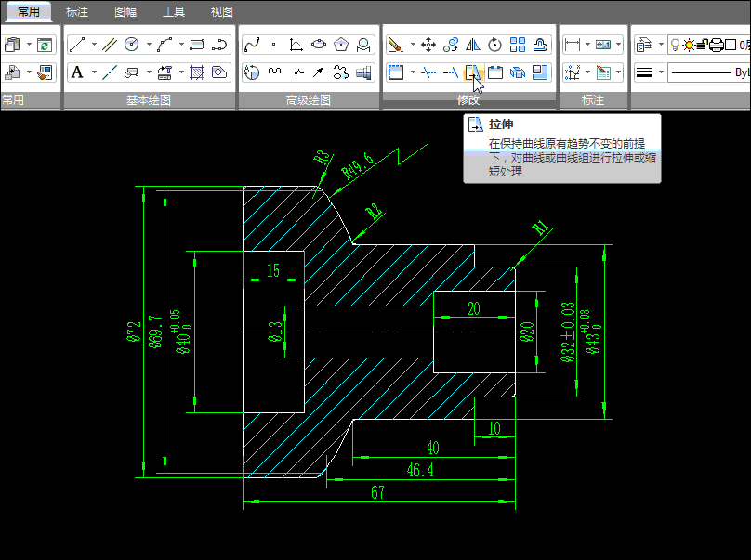This screenshot has width=751, height=560.
Task: Click the Extend tool in the Modify panel
Action: pos(450,72)
